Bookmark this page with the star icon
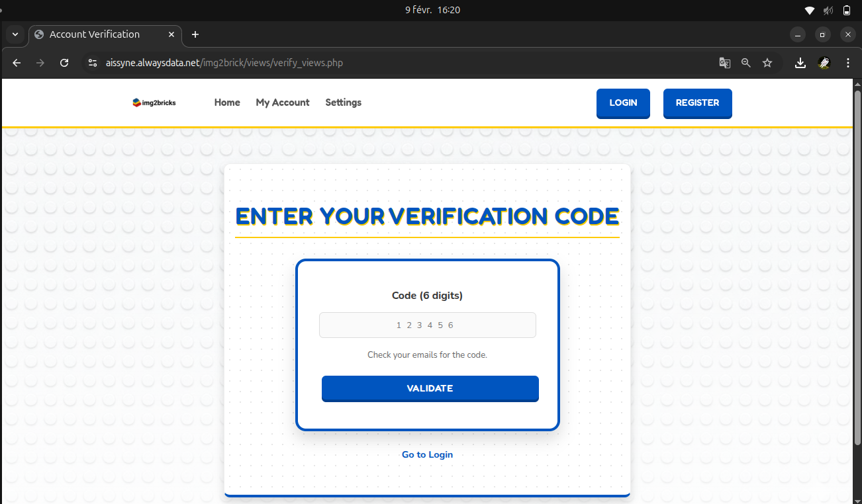The height and width of the screenshot is (504, 862). [767, 63]
